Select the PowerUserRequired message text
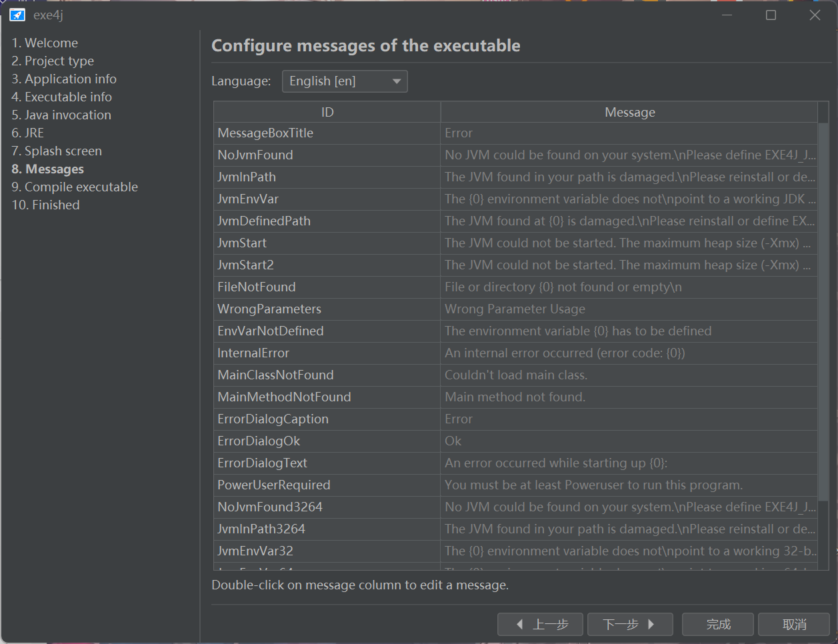This screenshot has width=838, height=644. (593, 485)
